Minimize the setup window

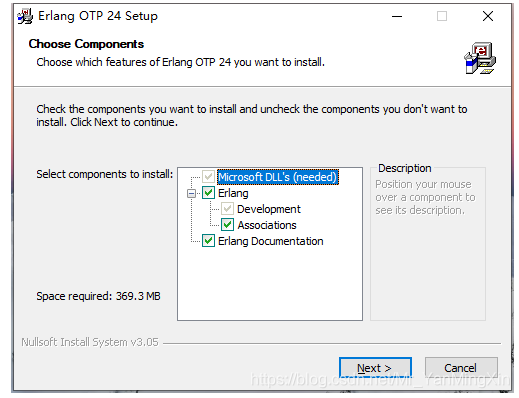tap(397, 16)
